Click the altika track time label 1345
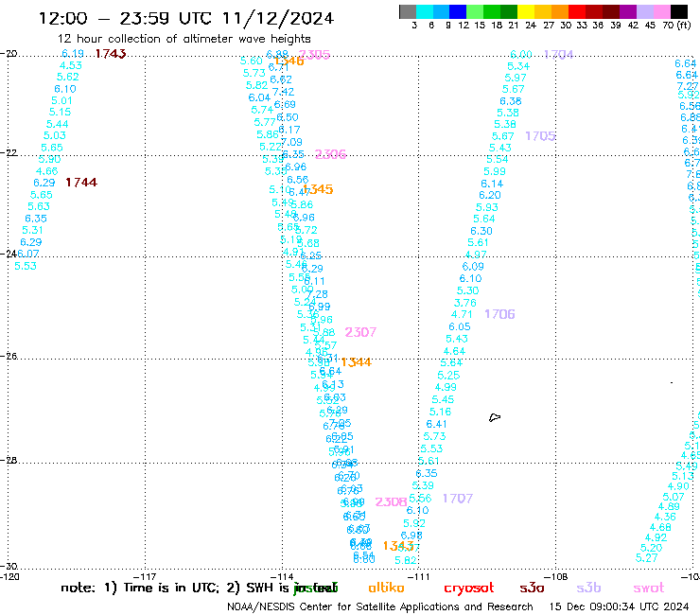This screenshot has height=615, width=700. [318, 189]
